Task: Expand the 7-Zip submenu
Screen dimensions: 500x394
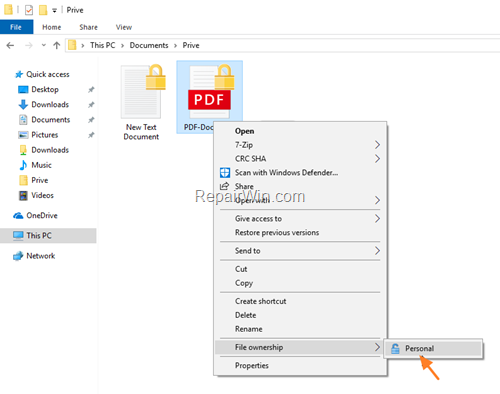Action: (x=300, y=145)
